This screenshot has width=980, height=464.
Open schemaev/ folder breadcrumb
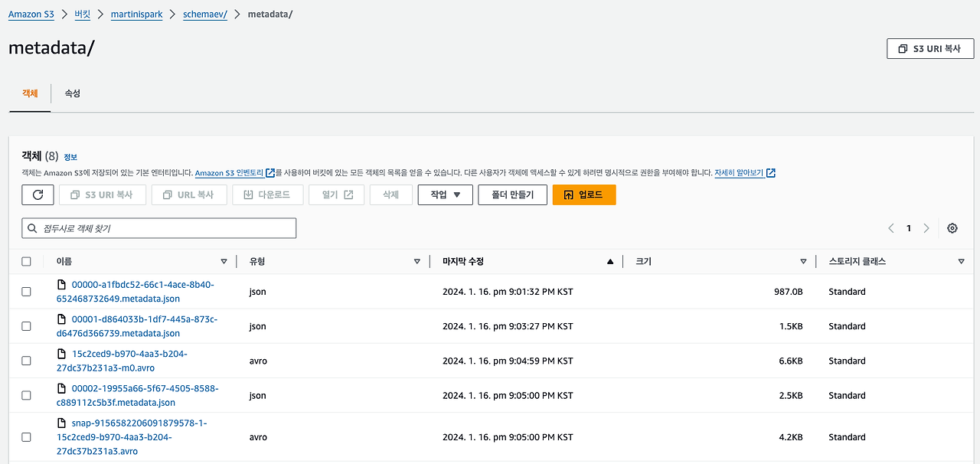[205, 15]
